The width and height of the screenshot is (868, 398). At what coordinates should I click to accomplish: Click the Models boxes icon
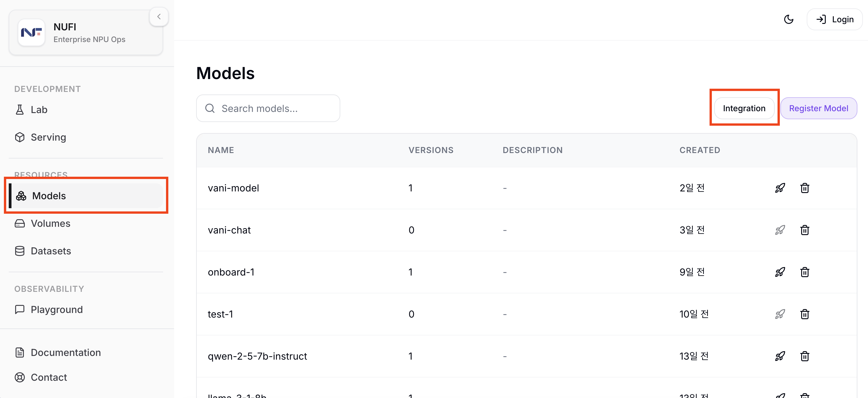[x=21, y=196]
